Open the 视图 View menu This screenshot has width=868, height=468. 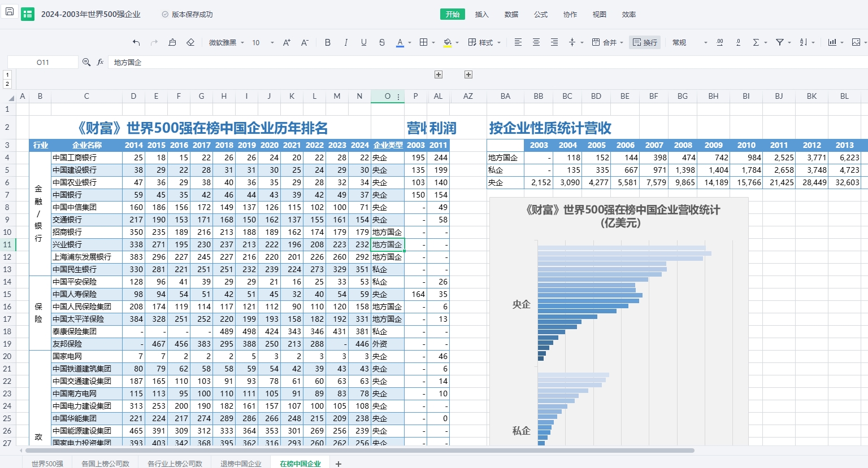[600, 14]
